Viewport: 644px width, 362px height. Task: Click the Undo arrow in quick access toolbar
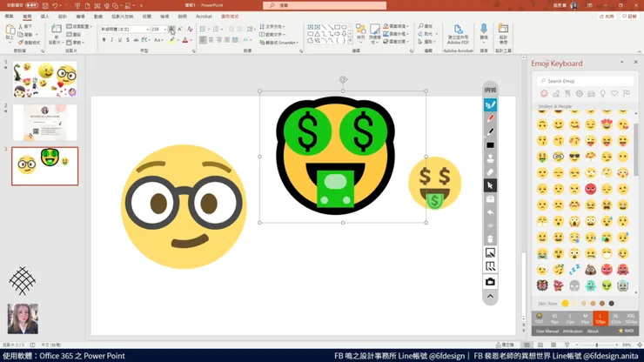pos(55,5)
